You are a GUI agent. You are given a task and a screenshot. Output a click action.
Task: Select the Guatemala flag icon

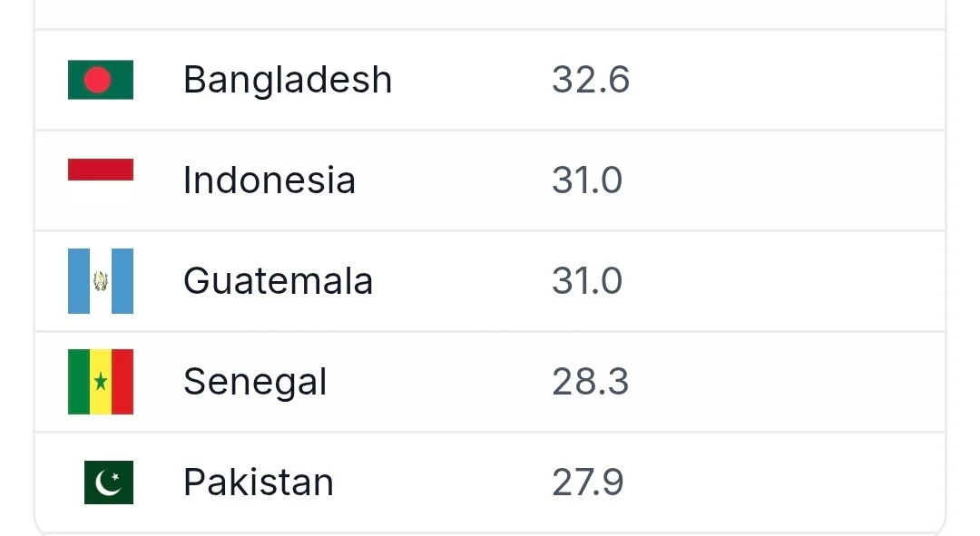tap(101, 281)
